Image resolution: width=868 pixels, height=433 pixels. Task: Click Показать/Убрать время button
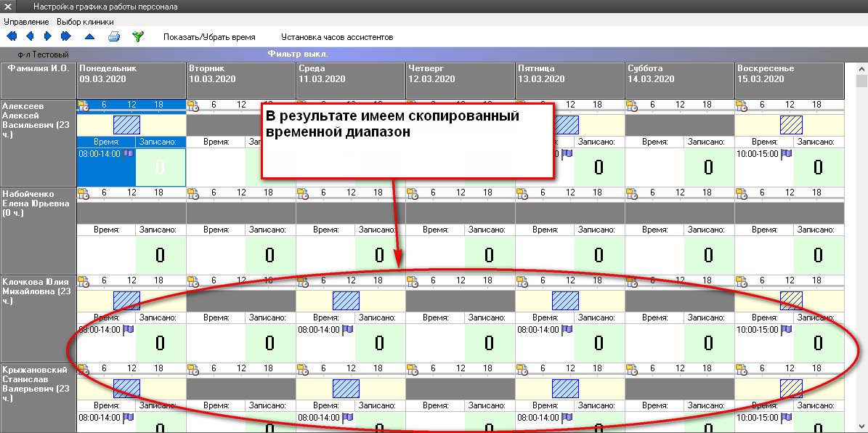coord(209,36)
